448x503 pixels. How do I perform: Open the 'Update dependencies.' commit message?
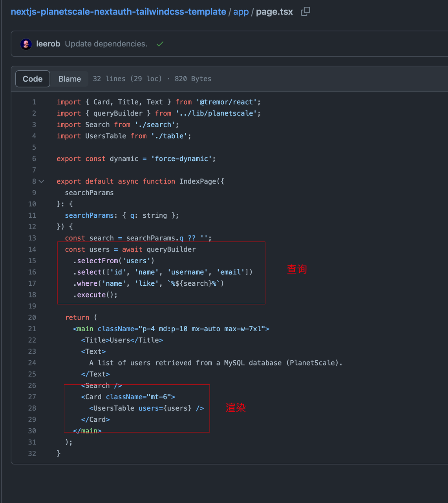tap(106, 44)
